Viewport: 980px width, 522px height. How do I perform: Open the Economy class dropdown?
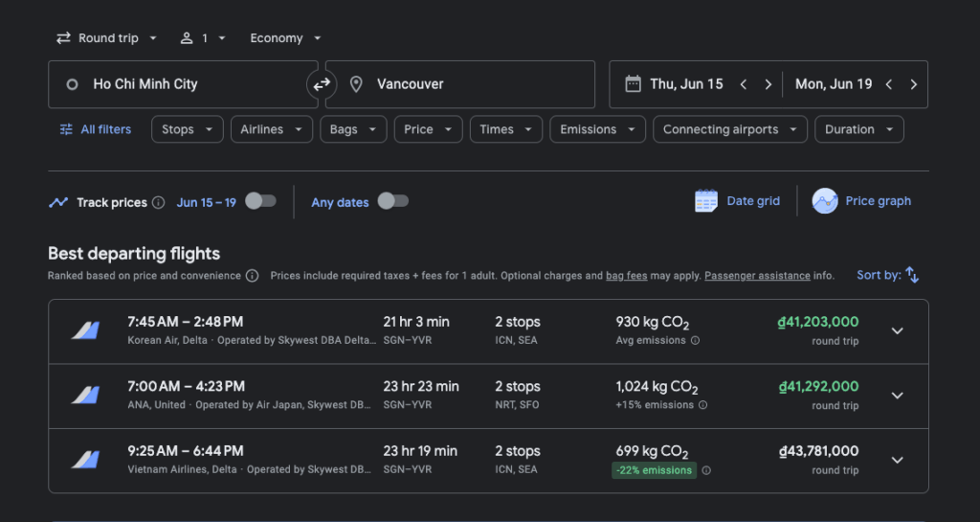coord(285,38)
